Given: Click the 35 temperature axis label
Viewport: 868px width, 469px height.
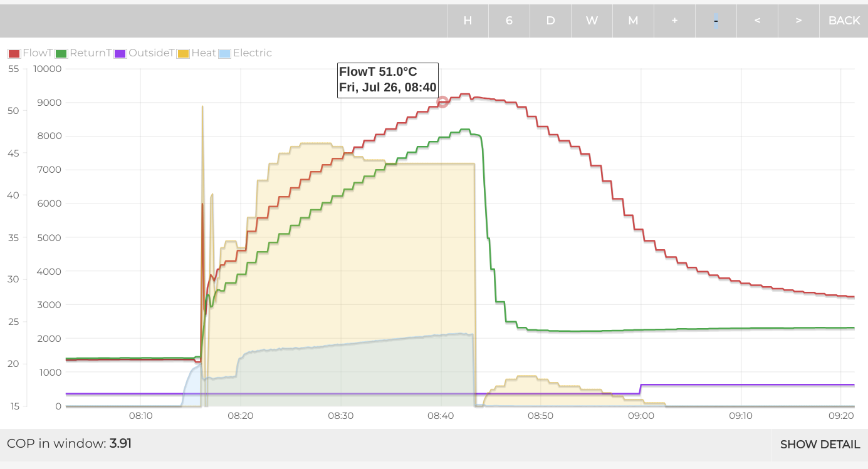Looking at the screenshot, I should click(13, 238).
